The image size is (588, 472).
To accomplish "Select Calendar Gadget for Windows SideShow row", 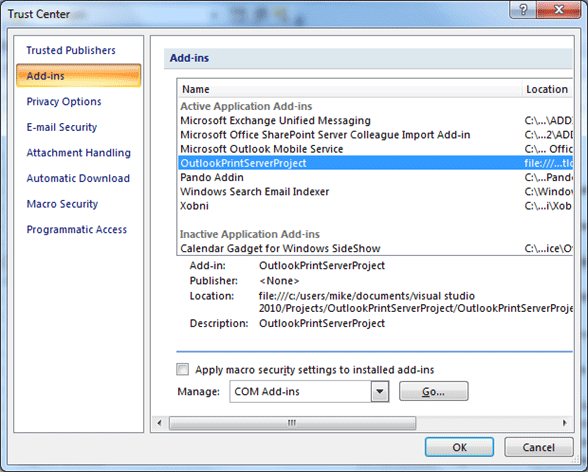I will [375, 248].
